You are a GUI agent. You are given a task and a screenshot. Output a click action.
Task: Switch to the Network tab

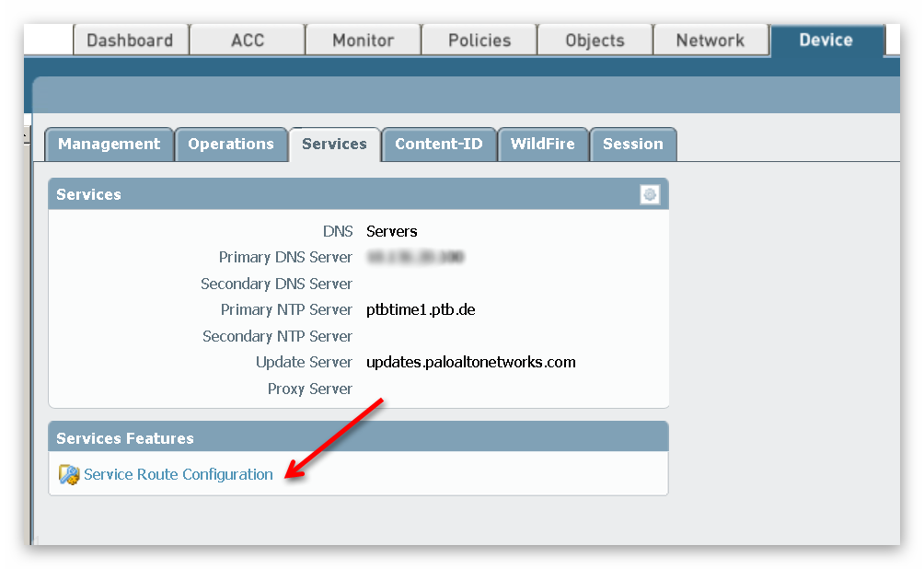(710, 41)
